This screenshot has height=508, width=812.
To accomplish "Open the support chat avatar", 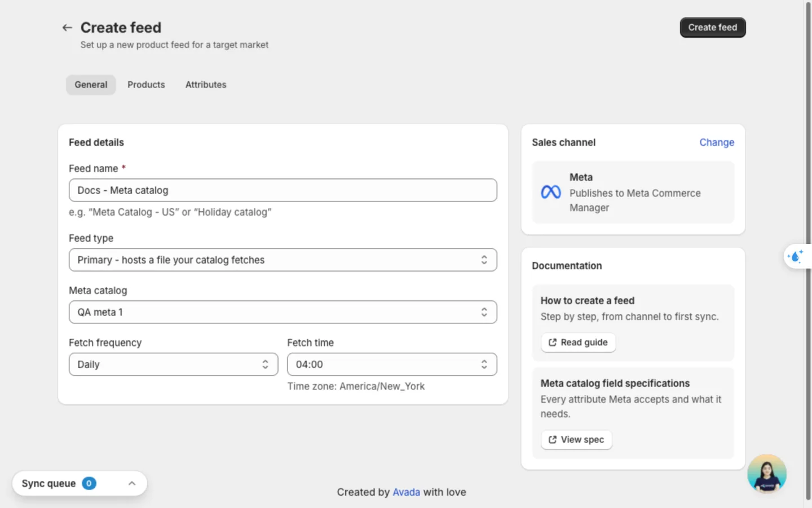I will click(x=767, y=474).
